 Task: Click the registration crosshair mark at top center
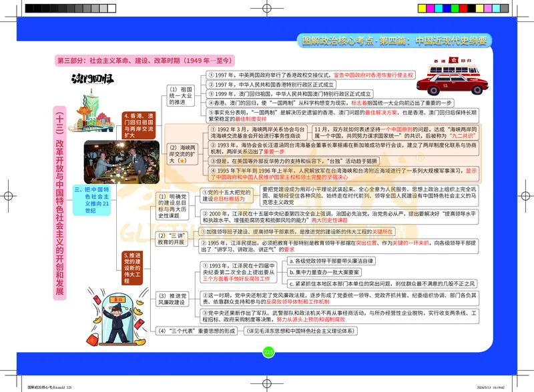coord(267,9)
